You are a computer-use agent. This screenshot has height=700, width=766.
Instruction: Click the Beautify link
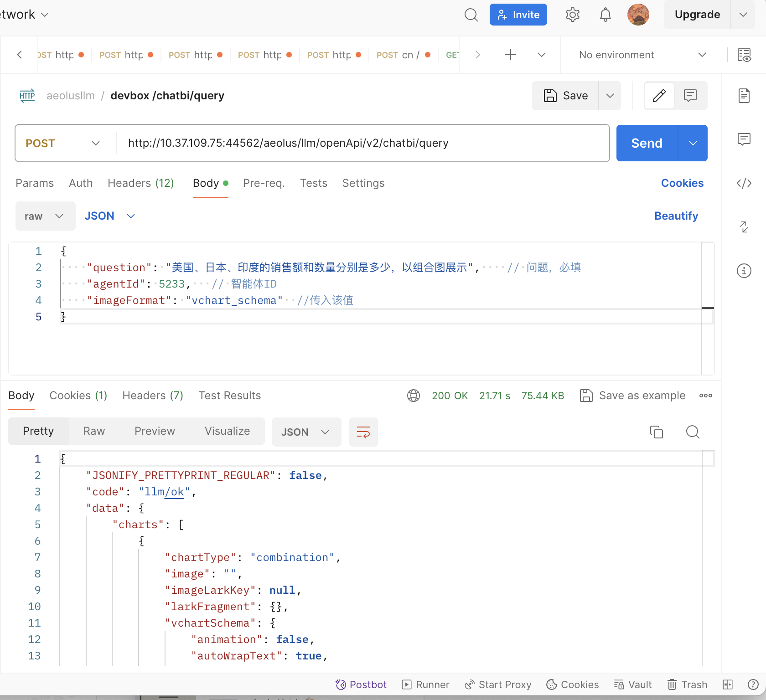[x=676, y=216]
